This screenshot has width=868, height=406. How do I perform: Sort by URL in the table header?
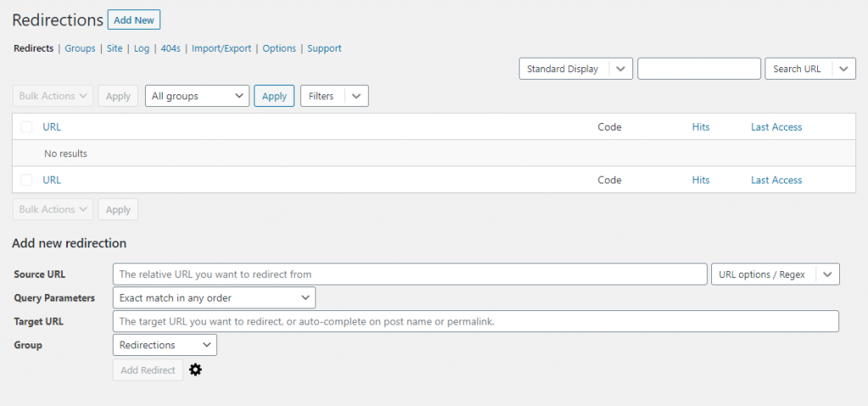tap(52, 127)
